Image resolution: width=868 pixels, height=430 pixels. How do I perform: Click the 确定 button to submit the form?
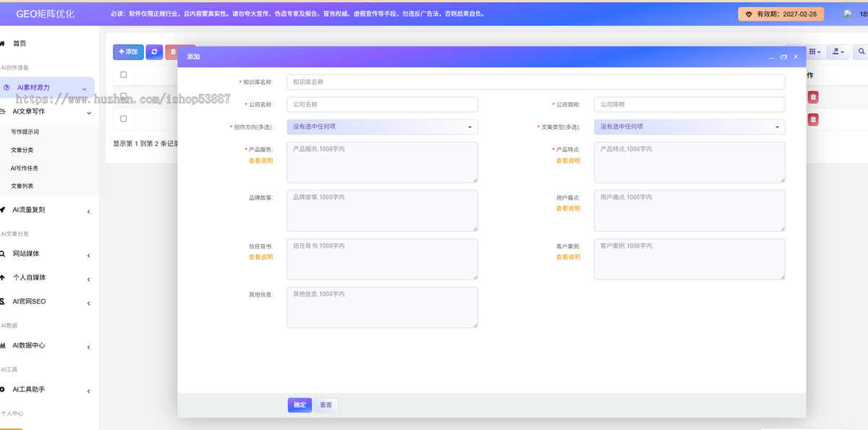click(x=299, y=405)
